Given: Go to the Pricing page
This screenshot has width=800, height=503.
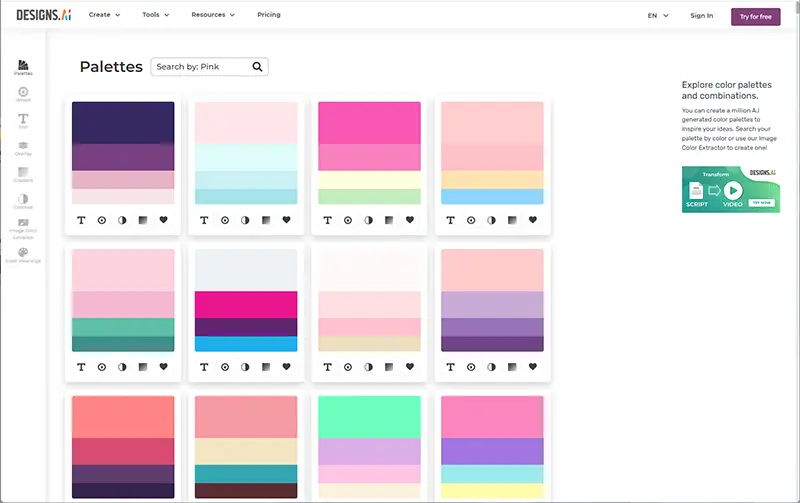Looking at the screenshot, I should coord(268,15).
